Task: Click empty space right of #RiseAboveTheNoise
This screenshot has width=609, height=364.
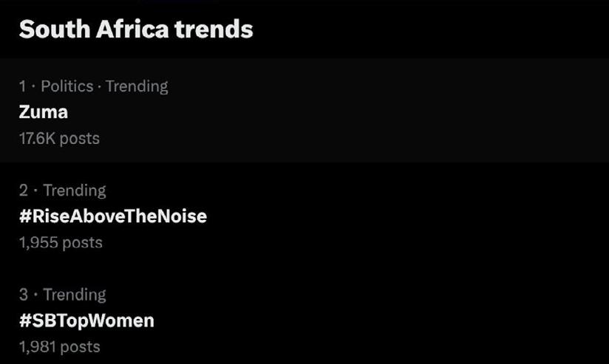Action: click(406, 216)
